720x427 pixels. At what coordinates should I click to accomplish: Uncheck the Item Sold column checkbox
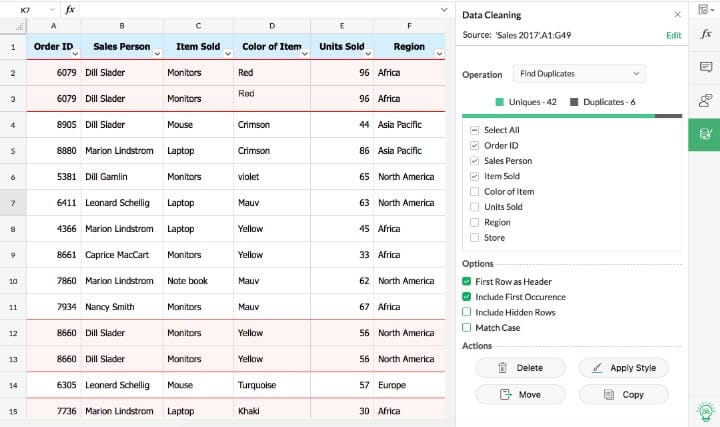tap(474, 176)
